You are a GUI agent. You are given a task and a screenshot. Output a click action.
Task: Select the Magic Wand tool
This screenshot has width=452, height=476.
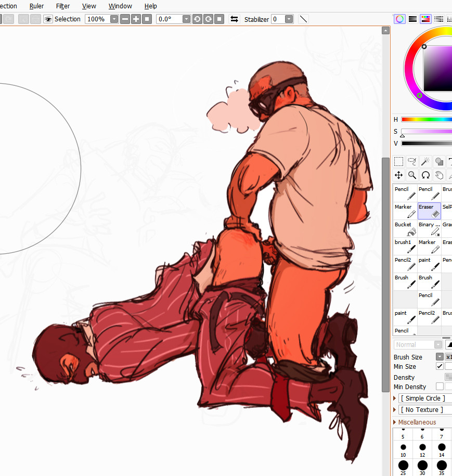(x=425, y=161)
